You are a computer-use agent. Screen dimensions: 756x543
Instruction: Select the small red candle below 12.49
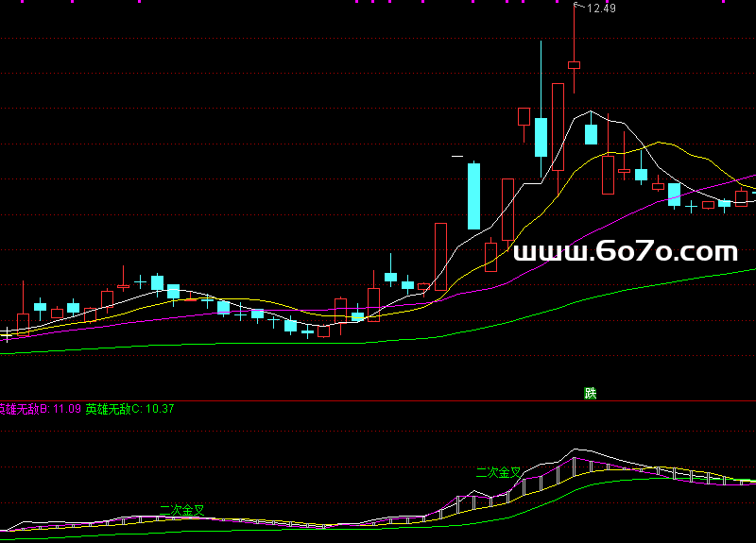[574, 65]
